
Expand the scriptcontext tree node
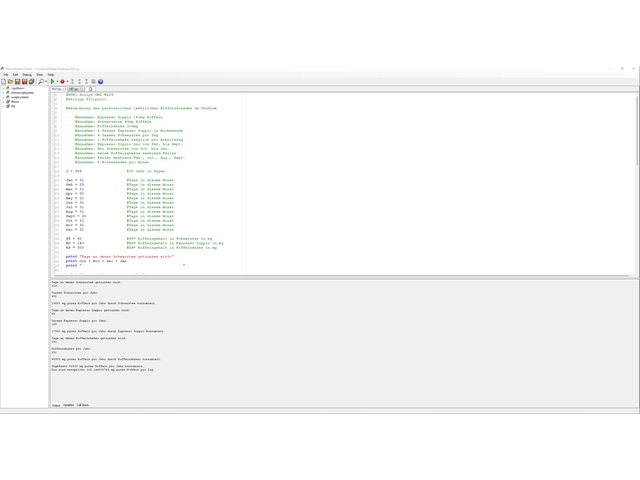pos(3,97)
